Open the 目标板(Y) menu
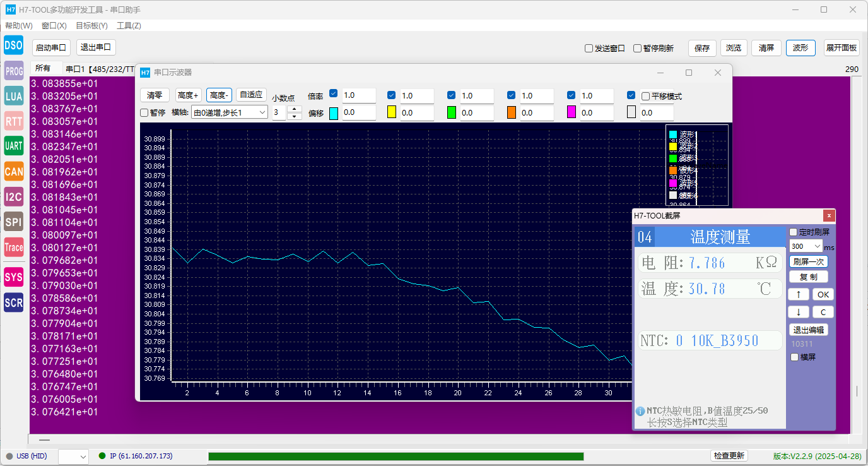Viewport: 868px width, 466px height. click(91, 26)
